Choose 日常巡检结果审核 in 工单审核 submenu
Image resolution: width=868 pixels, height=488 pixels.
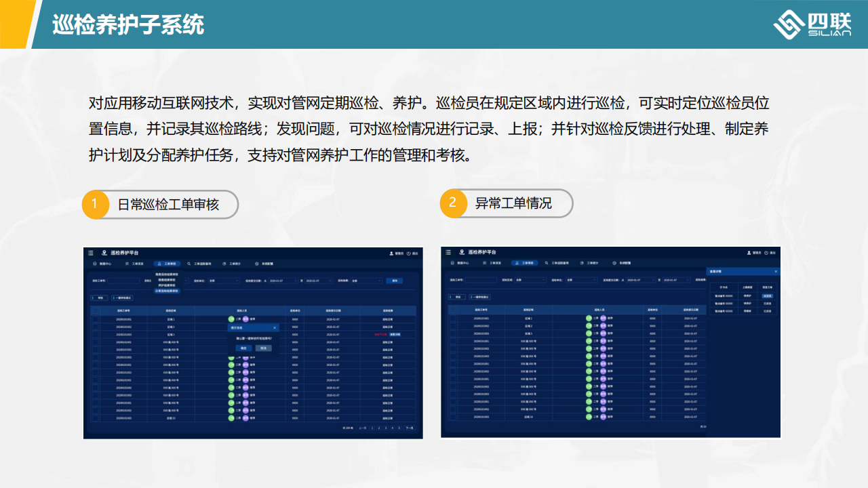coord(167,291)
